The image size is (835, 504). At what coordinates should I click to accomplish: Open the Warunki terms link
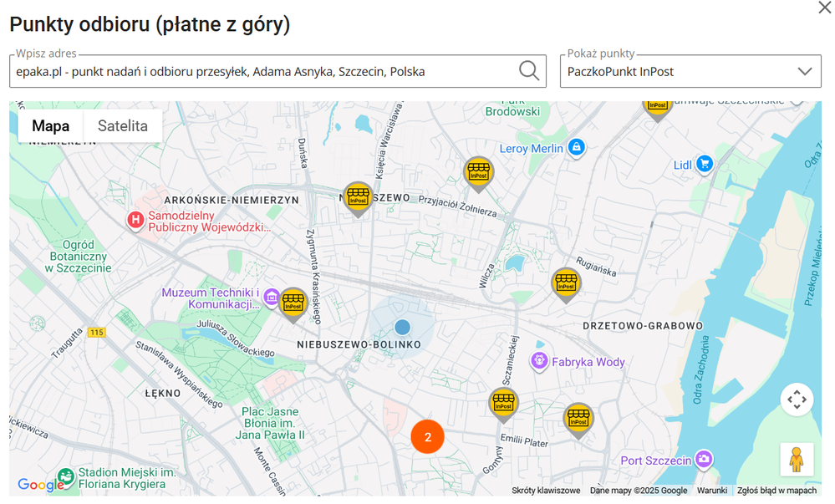click(712, 490)
